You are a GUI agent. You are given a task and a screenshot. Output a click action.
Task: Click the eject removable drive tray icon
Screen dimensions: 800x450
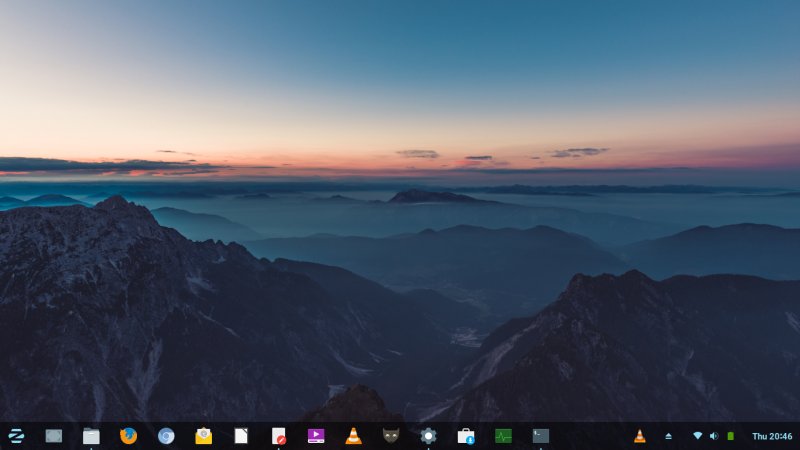tap(668, 436)
